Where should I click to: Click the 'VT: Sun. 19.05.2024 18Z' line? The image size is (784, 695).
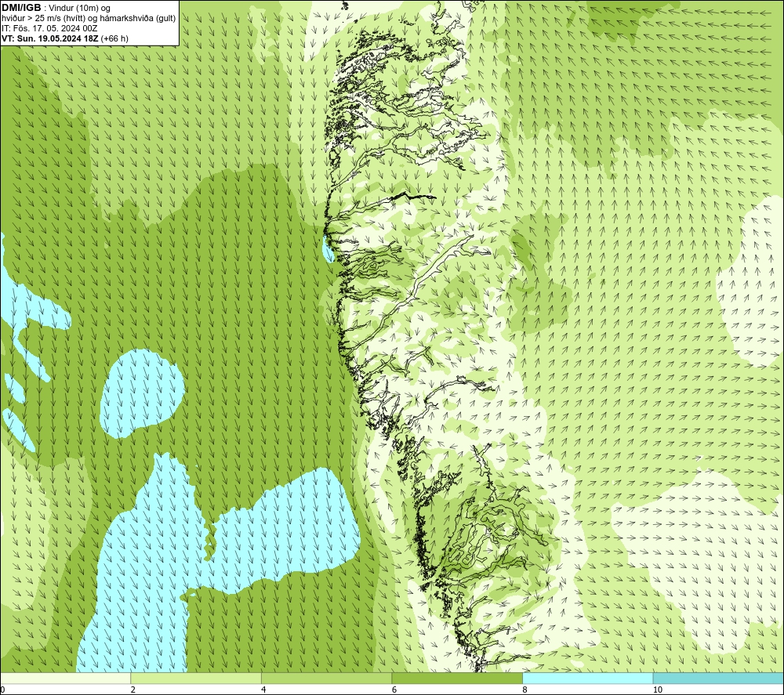50,38
